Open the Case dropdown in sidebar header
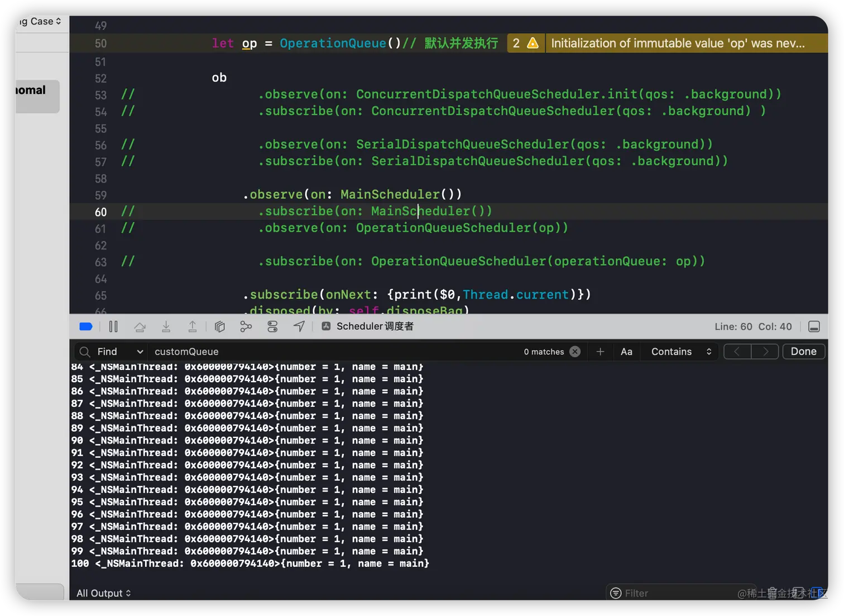The height and width of the screenshot is (616, 844). tap(40, 21)
